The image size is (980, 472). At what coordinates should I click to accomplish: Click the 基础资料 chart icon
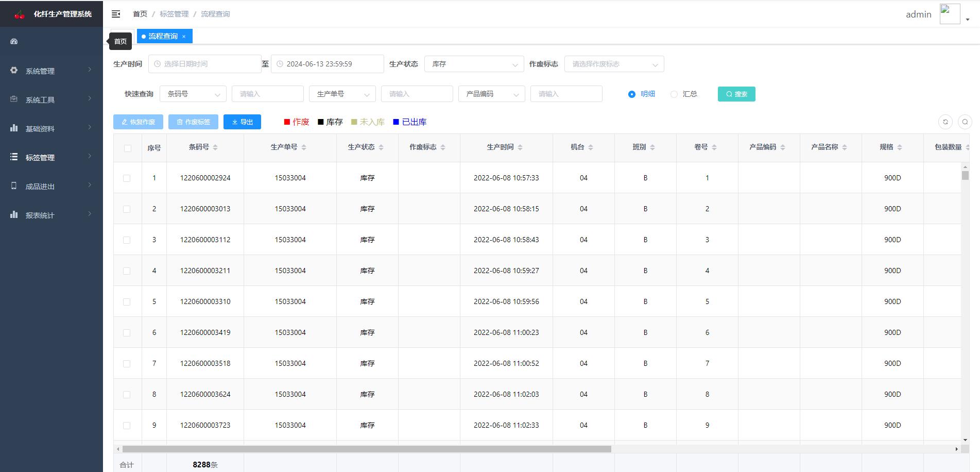tap(14, 128)
